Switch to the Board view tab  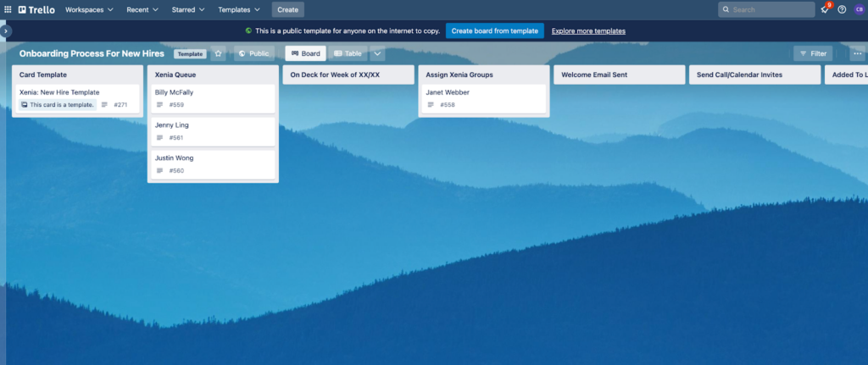tap(305, 53)
